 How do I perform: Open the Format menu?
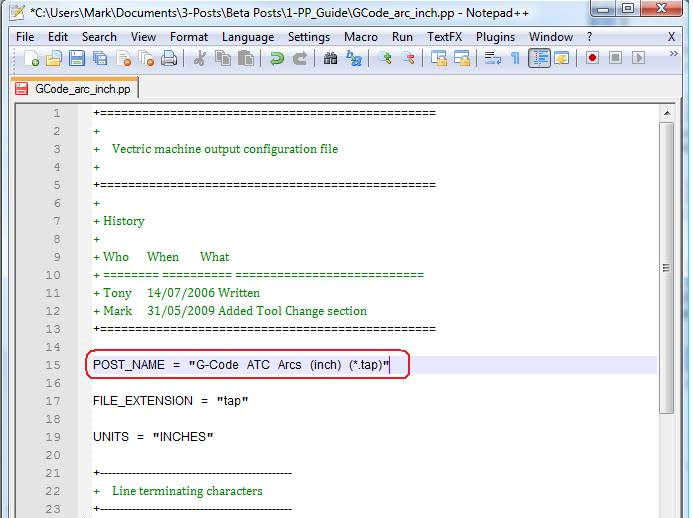[x=189, y=37]
